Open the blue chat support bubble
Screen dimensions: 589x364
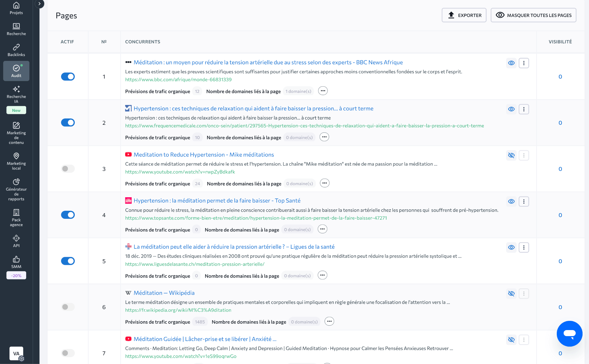(569, 334)
